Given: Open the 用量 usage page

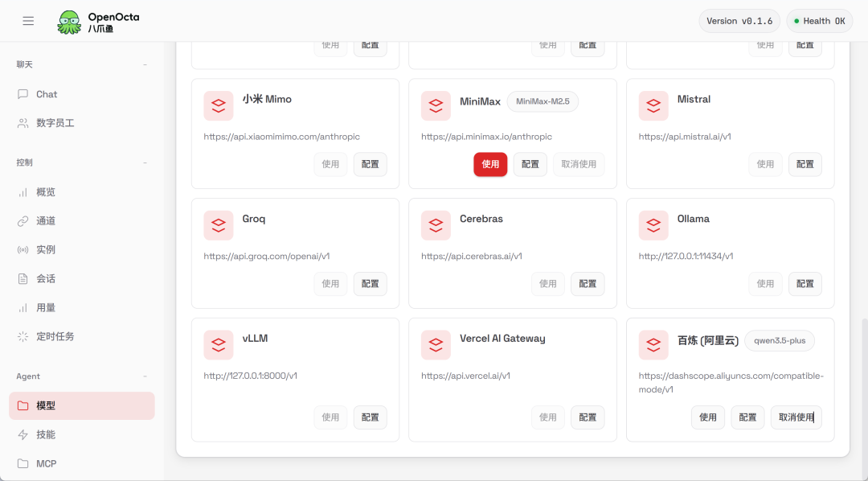Looking at the screenshot, I should tap(82, 307).
